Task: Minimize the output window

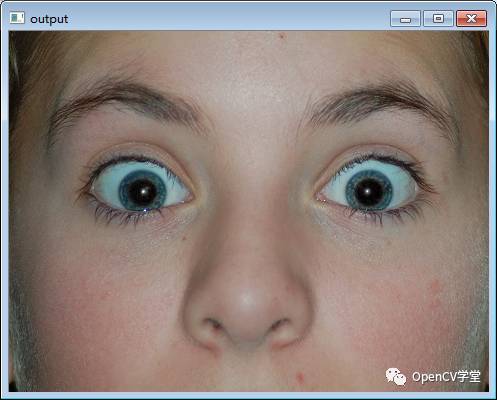Action: (x=405, y=18)
